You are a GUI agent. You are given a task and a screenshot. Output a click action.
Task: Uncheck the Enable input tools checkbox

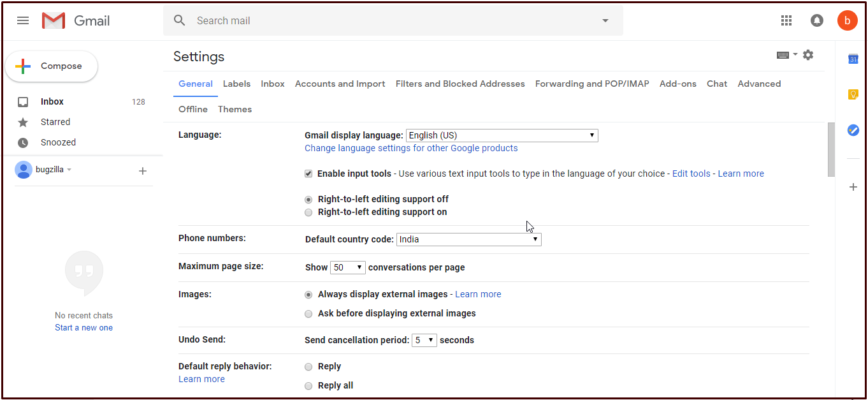pos(308,174)
